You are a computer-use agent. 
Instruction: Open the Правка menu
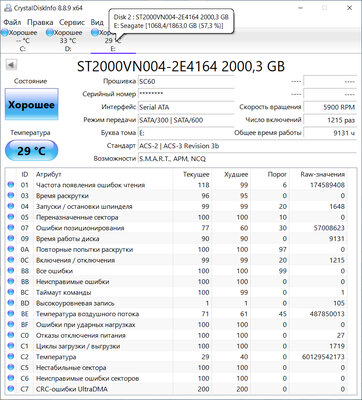click(40, 22)
